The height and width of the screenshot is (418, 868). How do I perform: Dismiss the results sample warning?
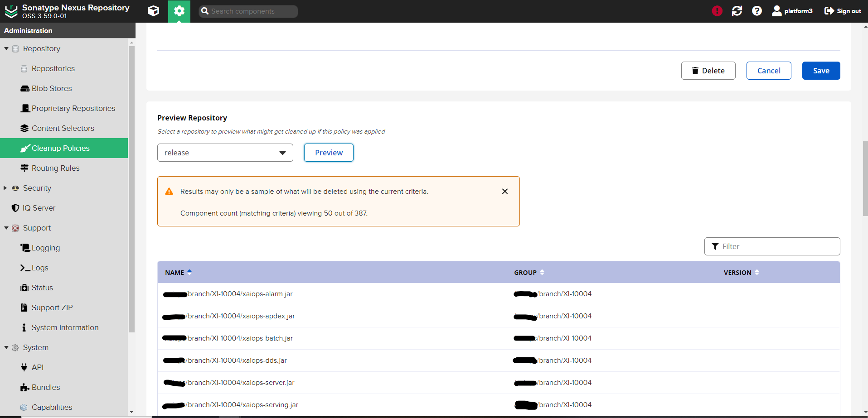coord(505,192)
